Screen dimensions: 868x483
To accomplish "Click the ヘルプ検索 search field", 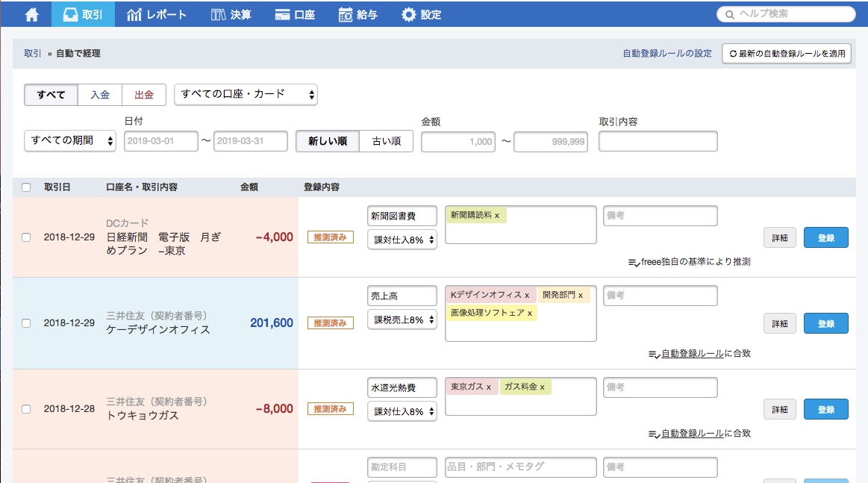I will click(786, 14).
